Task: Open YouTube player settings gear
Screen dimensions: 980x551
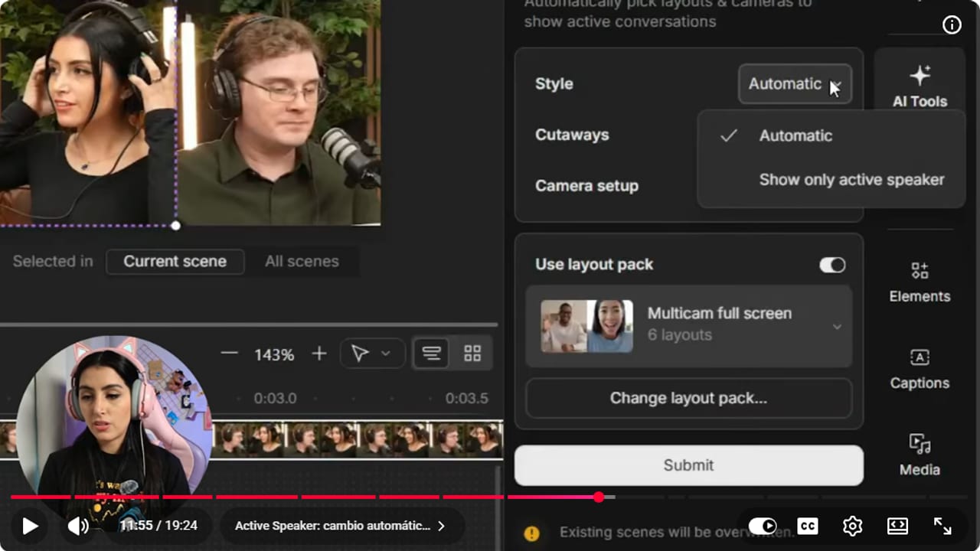Action: coord(852,526)
